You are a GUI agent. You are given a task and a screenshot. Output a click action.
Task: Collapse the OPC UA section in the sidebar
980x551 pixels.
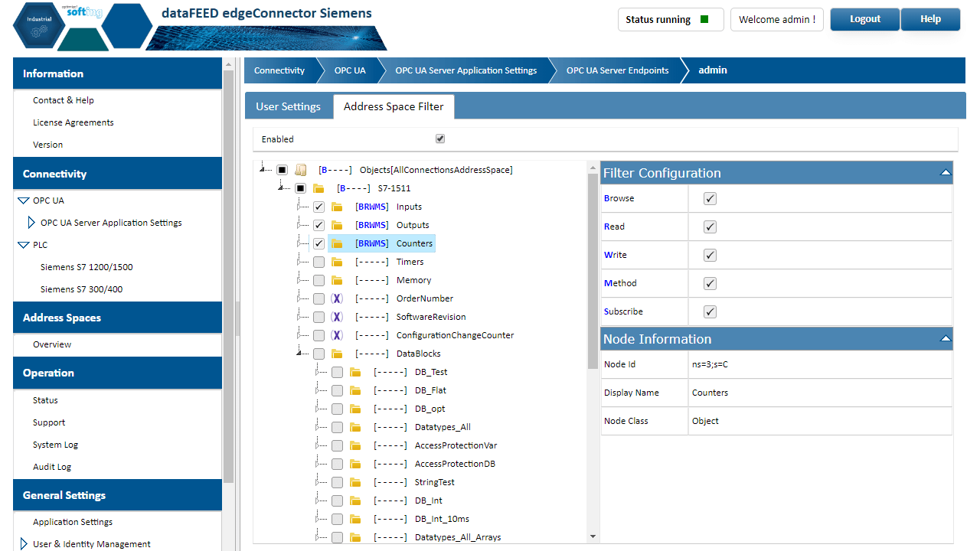click(x=24, y=200)
